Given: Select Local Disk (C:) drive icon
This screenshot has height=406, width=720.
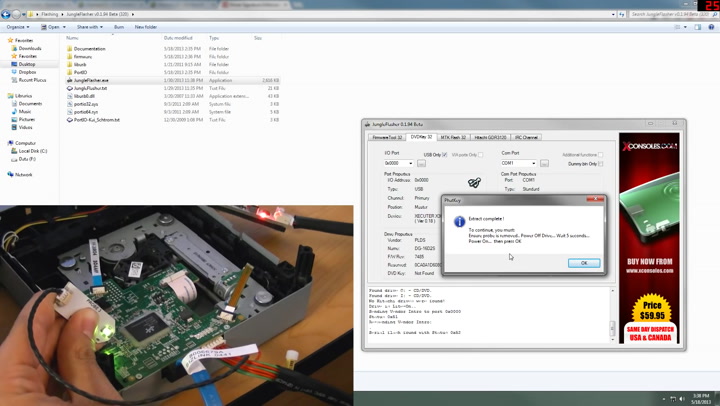Looking at the screenshot, I should [13, 151].
